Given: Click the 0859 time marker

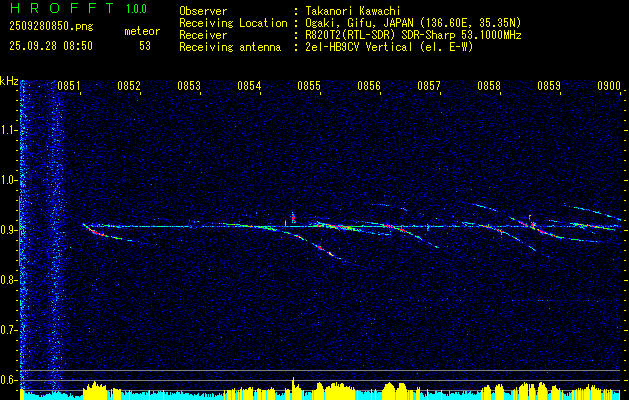Looking at the screenshot, I should point(549,85).
